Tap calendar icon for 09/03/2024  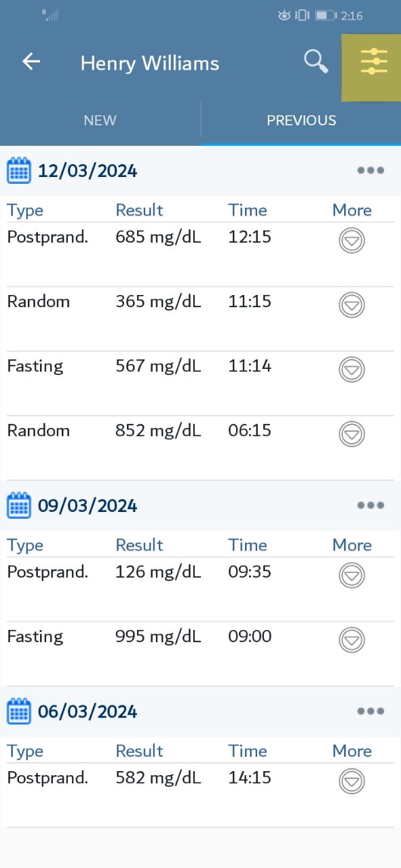tap(19, 505)
